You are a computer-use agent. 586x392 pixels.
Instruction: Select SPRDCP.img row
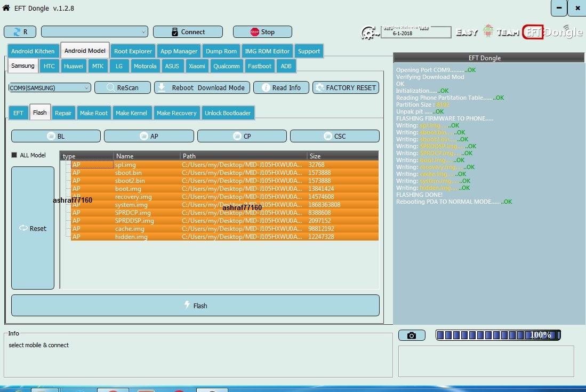[224, 213]
